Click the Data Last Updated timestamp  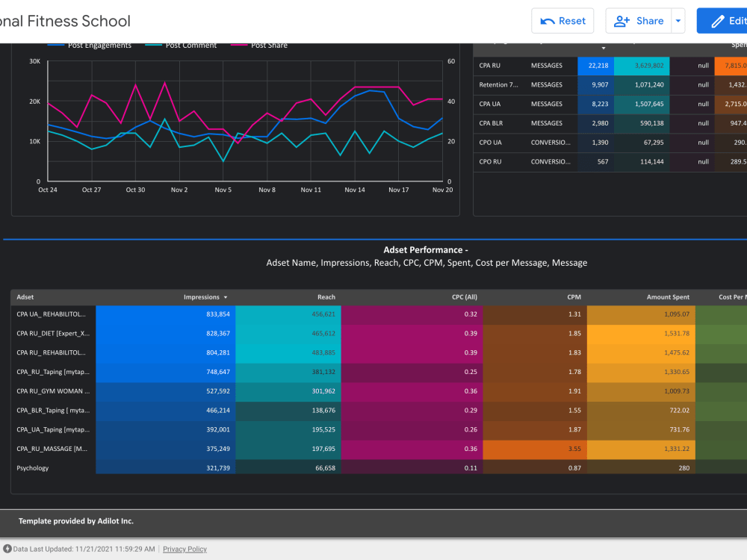[84, 549]
